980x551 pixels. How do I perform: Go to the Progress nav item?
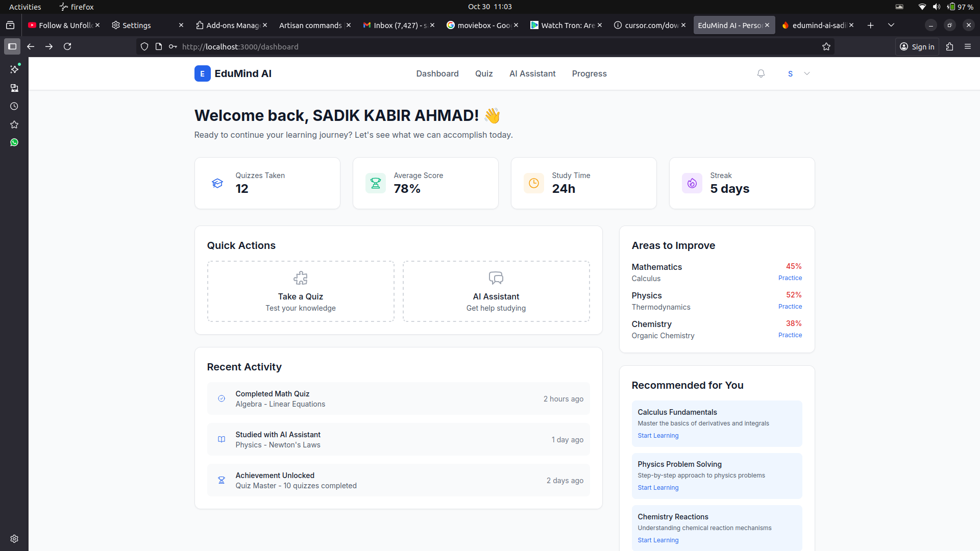(x=589, y=73)
